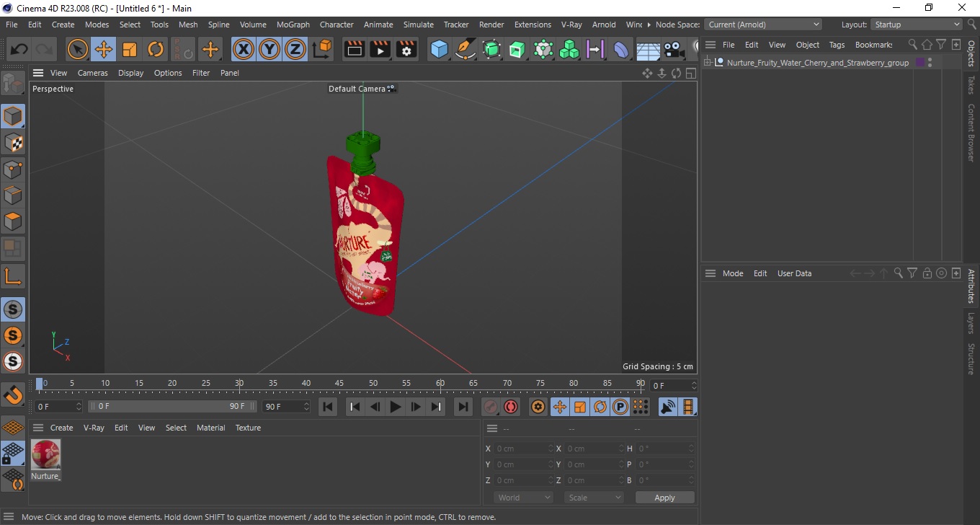Screen dimensions: 980x525
Task: Open the Layout Startup dropdown
Action: (916, 25)
